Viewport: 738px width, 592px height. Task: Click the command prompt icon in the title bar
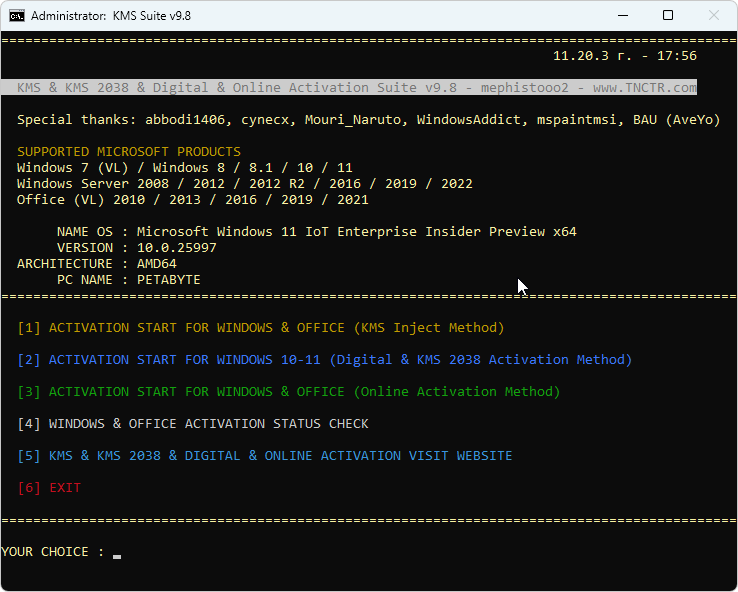(x=17, y=16)
